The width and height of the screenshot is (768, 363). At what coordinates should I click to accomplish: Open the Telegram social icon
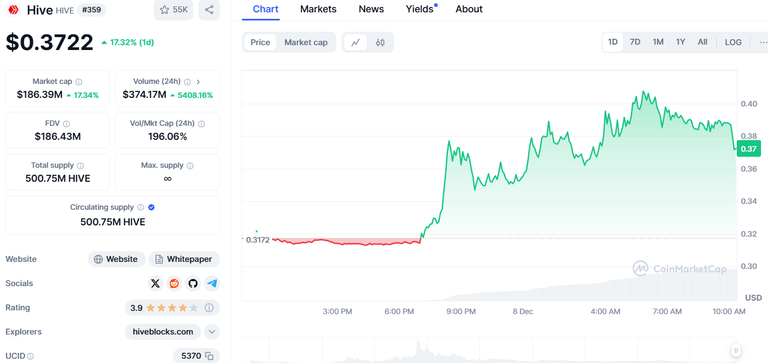coord(212,283)
